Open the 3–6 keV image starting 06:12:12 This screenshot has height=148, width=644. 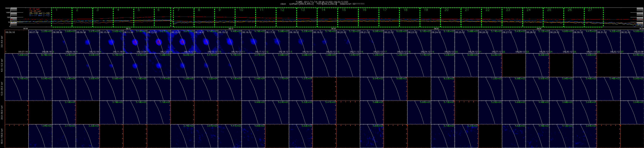159,42
